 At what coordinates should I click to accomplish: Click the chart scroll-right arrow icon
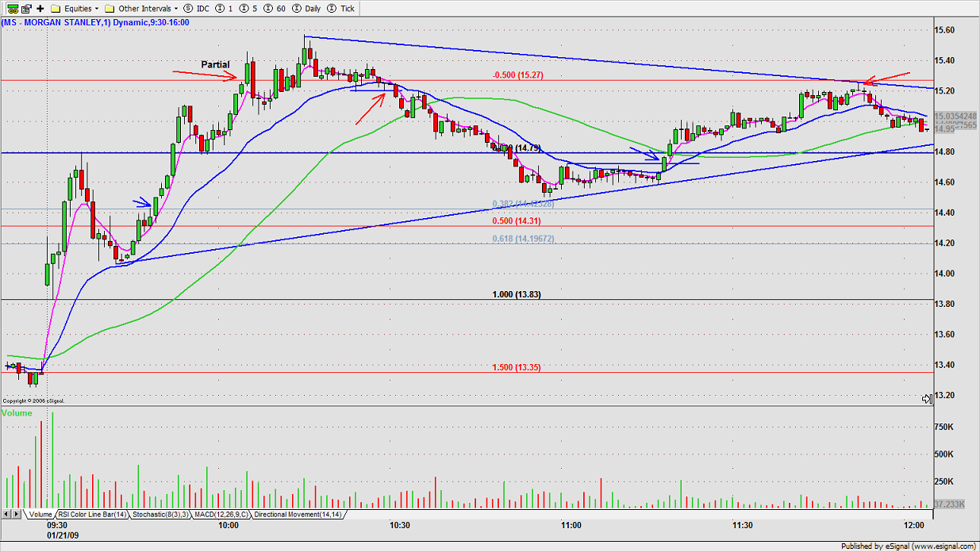pyautogui.click(x=926, y=398)
